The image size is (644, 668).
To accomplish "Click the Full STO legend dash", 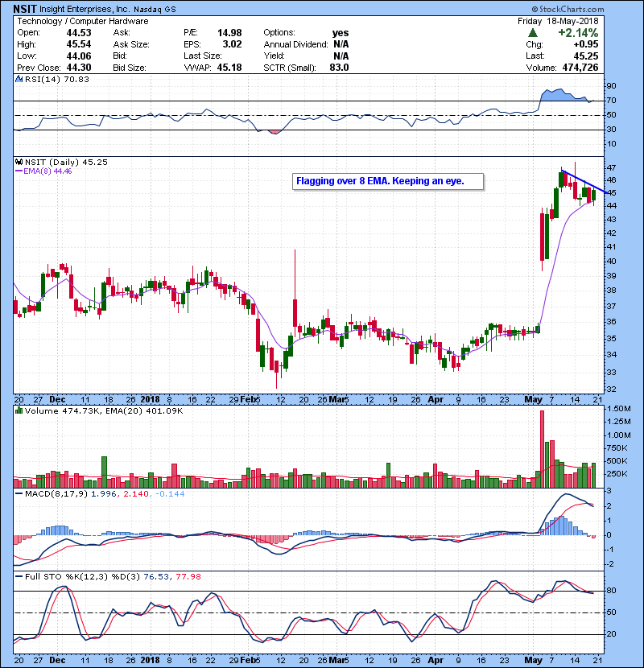I will pyautogui.click(x=19, y=576).
